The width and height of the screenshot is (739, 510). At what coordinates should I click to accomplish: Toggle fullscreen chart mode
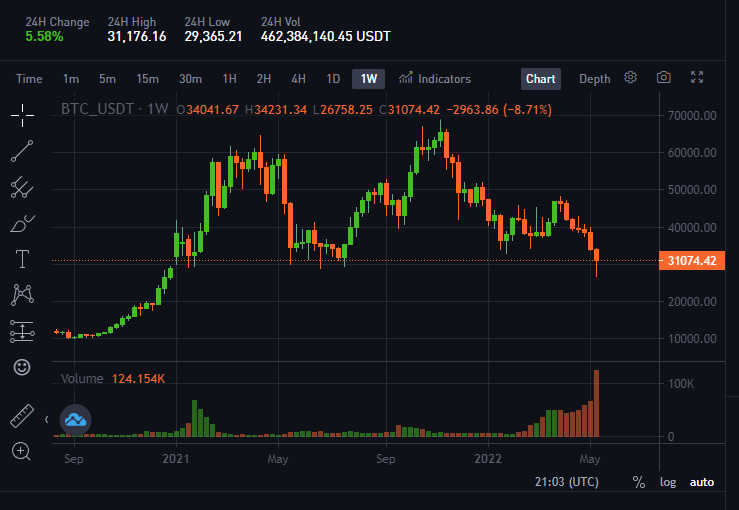click(x=697, y=77)
